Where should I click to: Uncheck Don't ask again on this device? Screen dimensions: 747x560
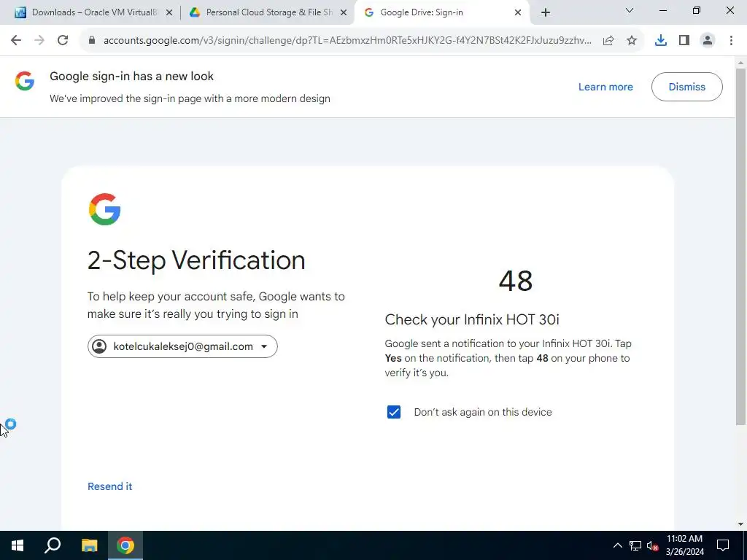(x=394, y=412)
